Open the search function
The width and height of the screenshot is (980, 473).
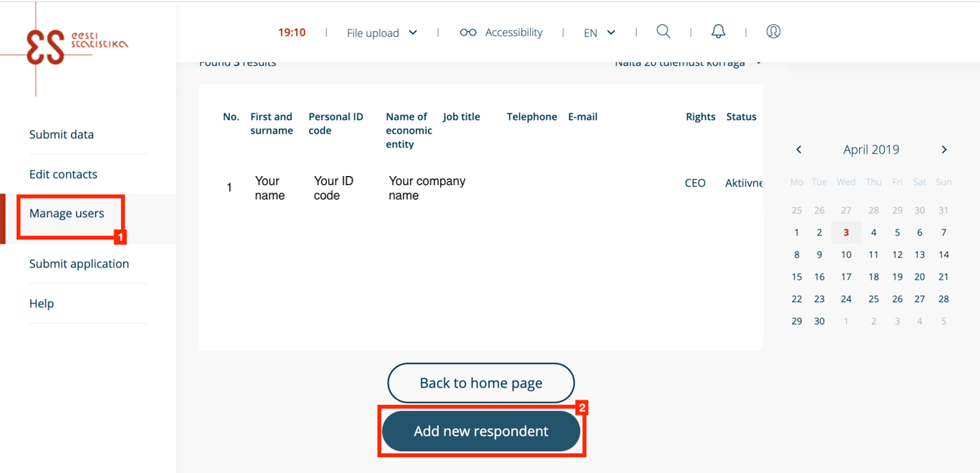coord(663,32)
